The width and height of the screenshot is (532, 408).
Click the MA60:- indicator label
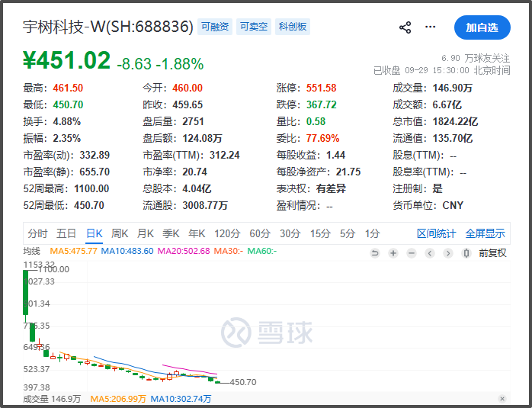click(262, 251)
